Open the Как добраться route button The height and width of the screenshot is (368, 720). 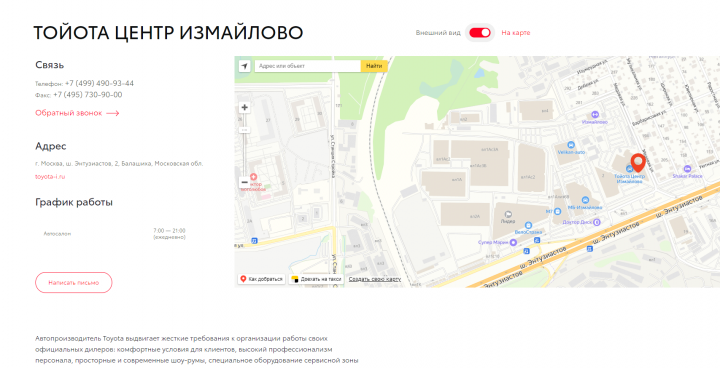(262, 279)
